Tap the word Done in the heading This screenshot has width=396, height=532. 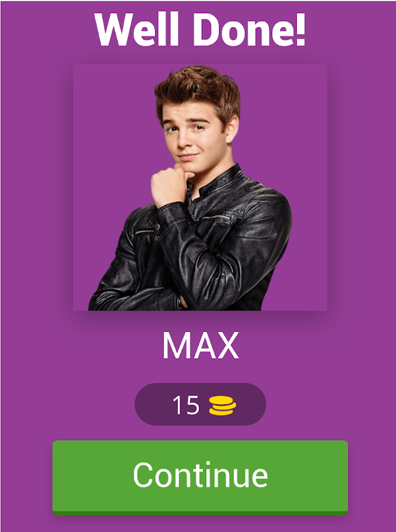click(243, 29)
